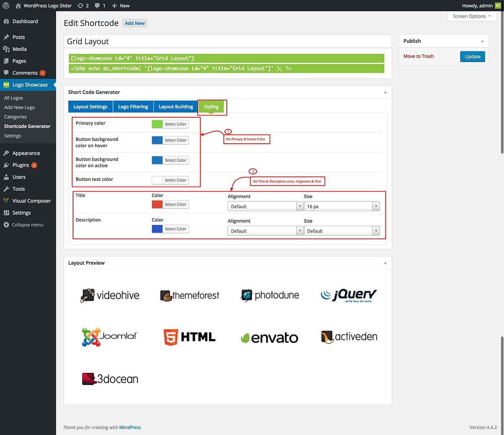
Task: Click the WordPress logo icon in admin bar
Action: [6, 5]
